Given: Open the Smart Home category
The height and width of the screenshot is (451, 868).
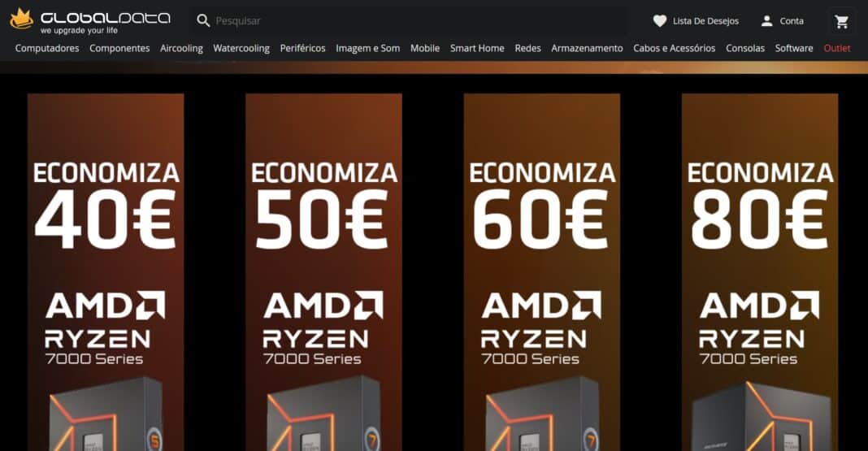Looking at the screenshot, I should (x=477, y=48).
